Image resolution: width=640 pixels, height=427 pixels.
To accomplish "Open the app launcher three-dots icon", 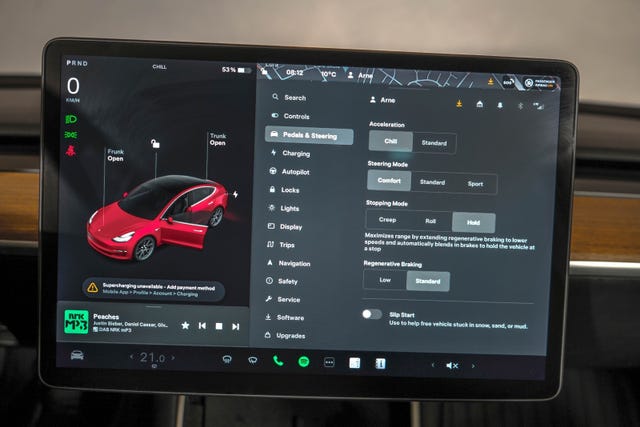I will click(329, 363).
